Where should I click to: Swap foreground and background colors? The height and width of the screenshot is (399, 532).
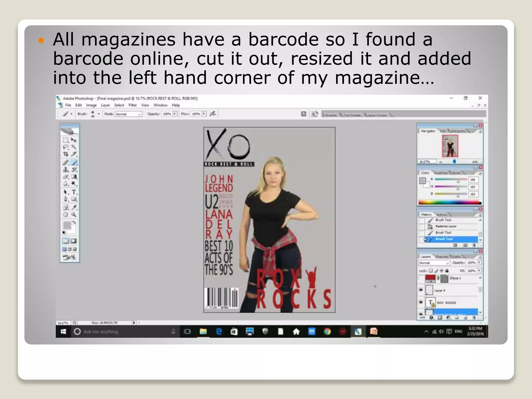74,222
